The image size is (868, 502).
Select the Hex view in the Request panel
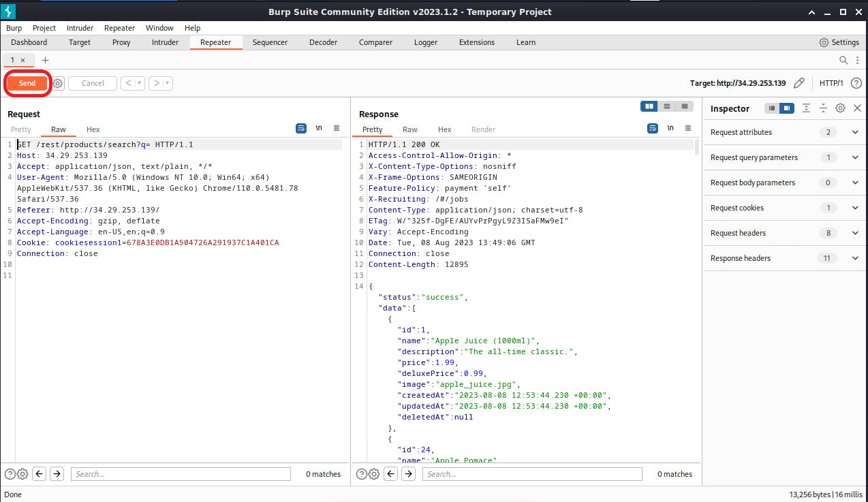coord(93,129)
